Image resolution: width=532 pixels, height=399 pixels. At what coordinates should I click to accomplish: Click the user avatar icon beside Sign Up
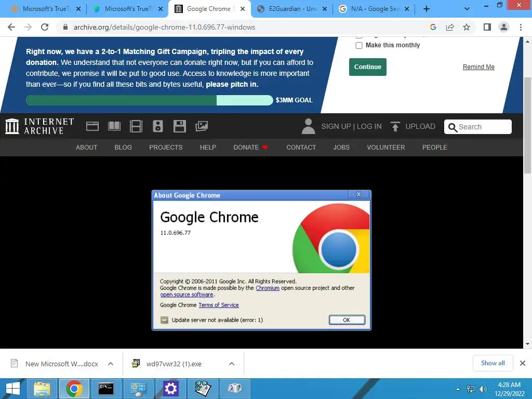tap(309, 126)
